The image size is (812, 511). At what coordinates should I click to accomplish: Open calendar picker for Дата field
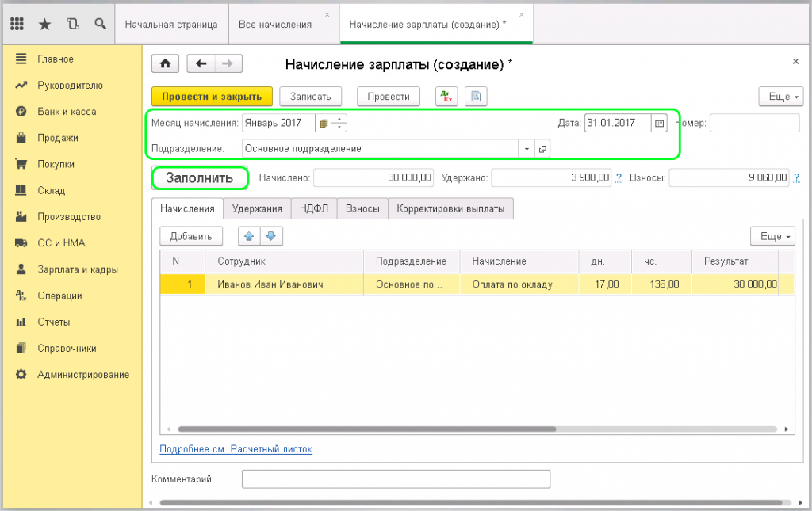[659, 123]
